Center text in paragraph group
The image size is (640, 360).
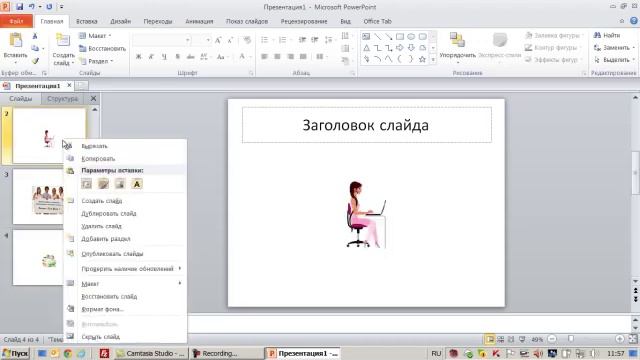tap(278, 57)
